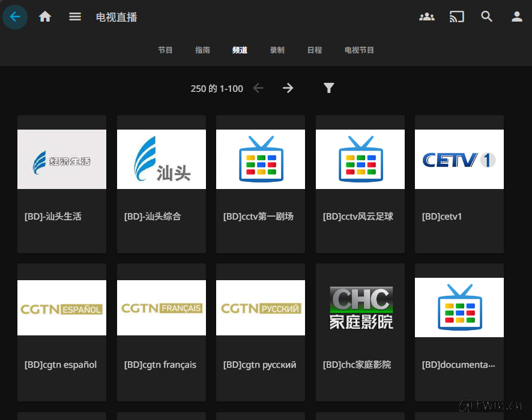Screen dimensions: 532x420
Task: Open the 汕头生活 channel thumbnail
Action: [x=62, y=160]
